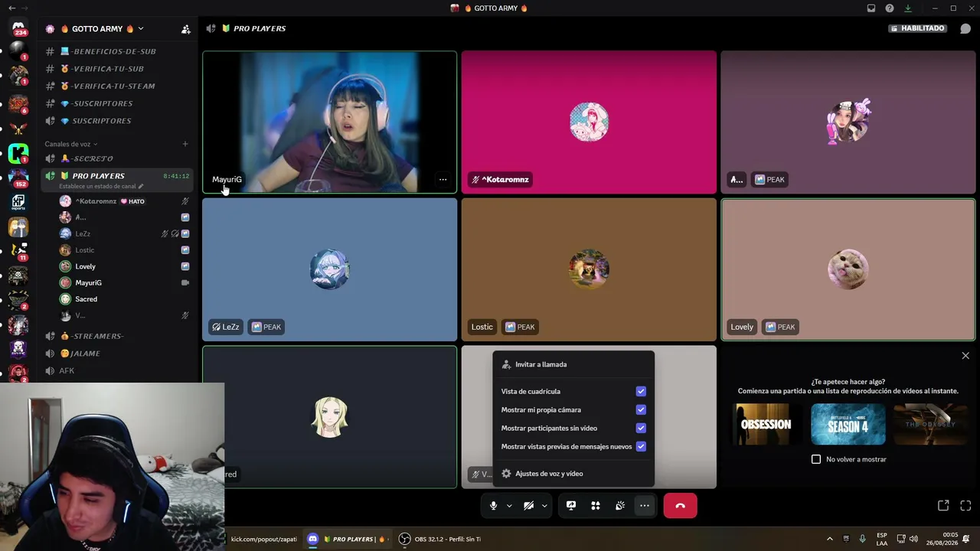Toggle Mostrar participantes sin vídeo checkbox
980x551 pixels.
click(641, 428)
